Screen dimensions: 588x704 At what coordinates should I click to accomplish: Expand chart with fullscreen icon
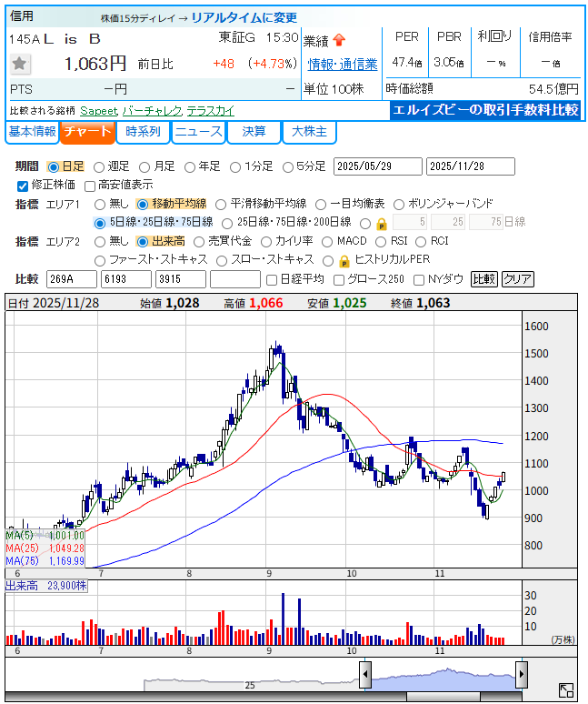566,690
